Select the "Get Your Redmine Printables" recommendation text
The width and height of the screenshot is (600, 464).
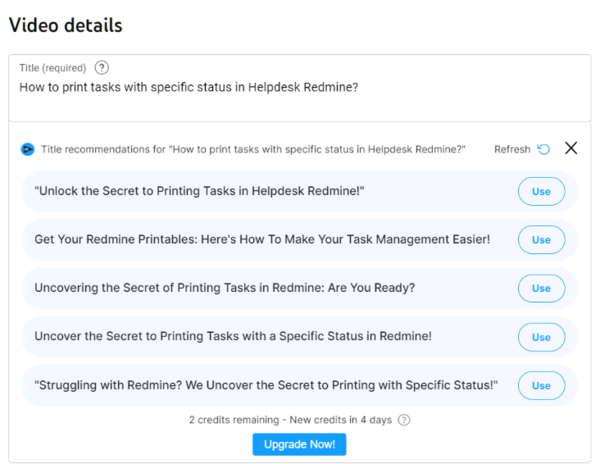(x=262, y=240)
